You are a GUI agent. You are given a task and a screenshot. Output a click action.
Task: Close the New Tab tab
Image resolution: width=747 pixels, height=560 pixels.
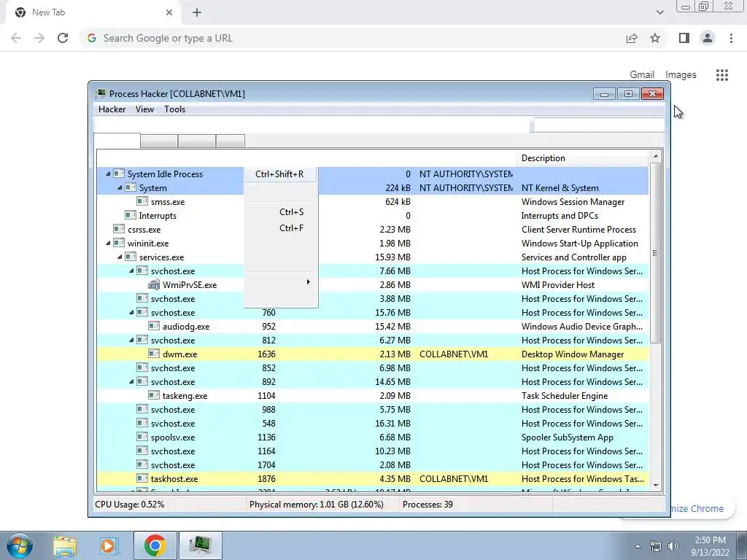pyautogui.click(x=169, y=12)
